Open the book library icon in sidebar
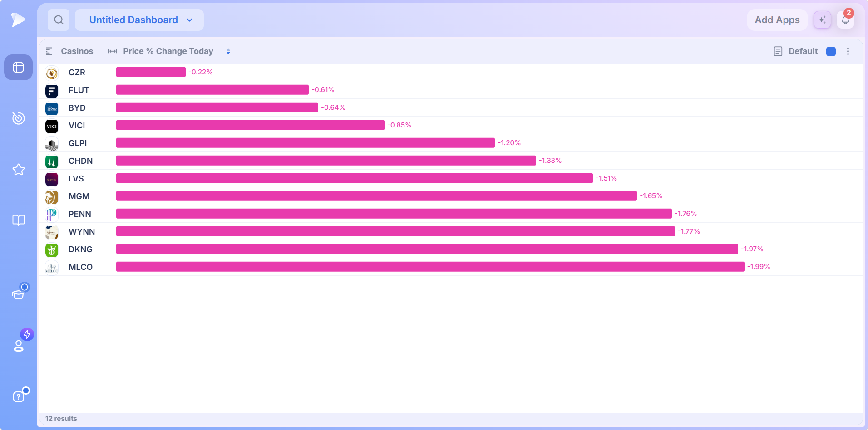 coord(18,220)
